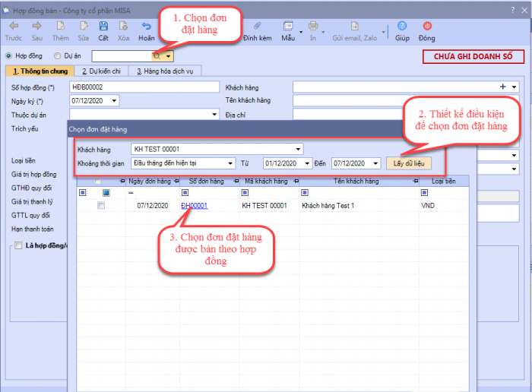Click the Cất (save) toolbar icon
Image resolution: width=532 pixels, height=392 pixels.
pyautogui.click(x=103, y=27)
